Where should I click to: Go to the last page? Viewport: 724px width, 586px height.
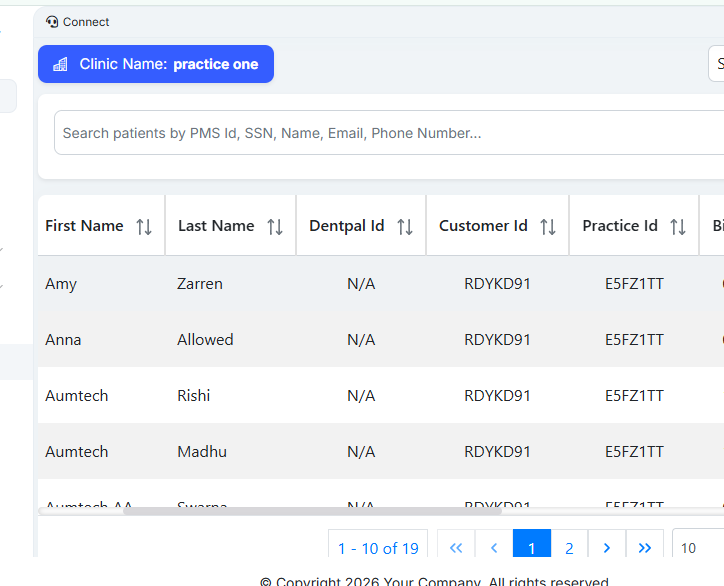point(645,547)
